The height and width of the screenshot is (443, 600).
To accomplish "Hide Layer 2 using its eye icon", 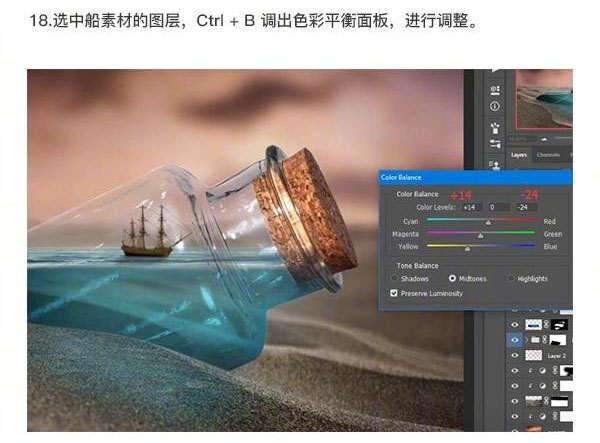I will [x=515, y=355].
